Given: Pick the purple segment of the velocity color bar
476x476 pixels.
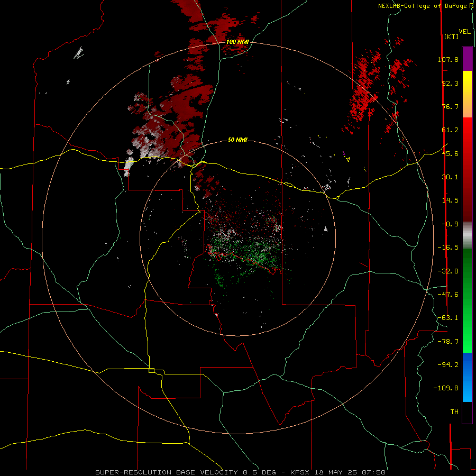Looking at the screenshot, I should click(467, 59).
